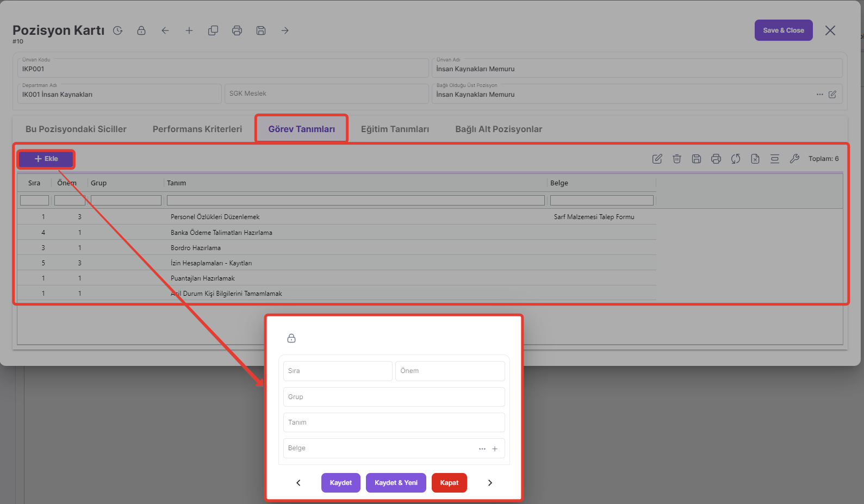Click the Excel export icon in the grid toolbar
This screenshot has height=504, width=864.
755,159
